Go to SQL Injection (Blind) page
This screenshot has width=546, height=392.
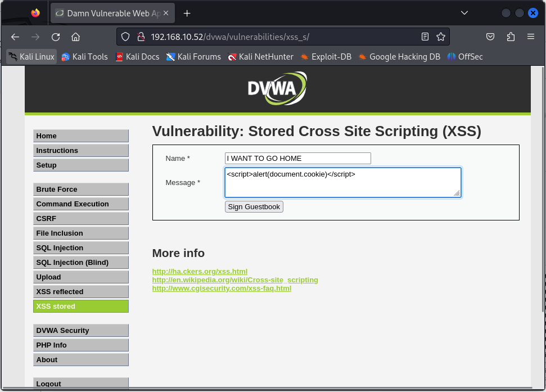[81, 263]
